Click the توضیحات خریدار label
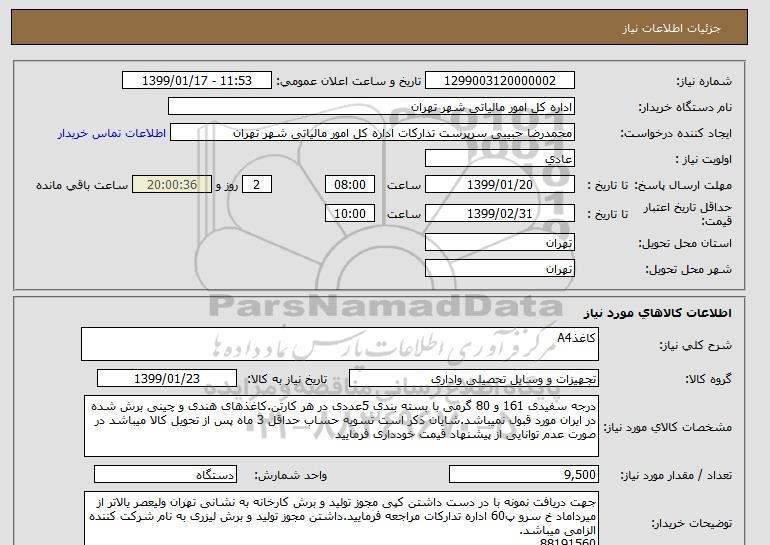Image resolution: width=770 pixels, height=545 pixels. click(691, 523)
